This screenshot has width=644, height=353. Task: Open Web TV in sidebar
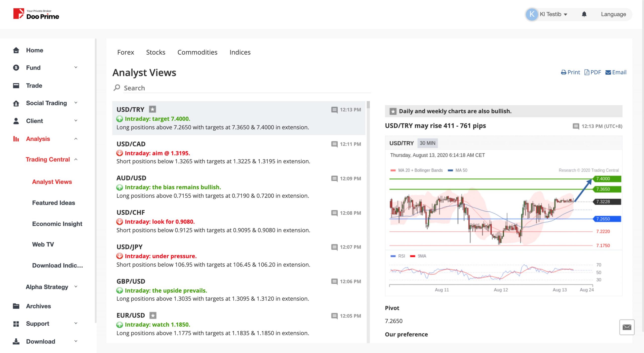pos(43,244)
